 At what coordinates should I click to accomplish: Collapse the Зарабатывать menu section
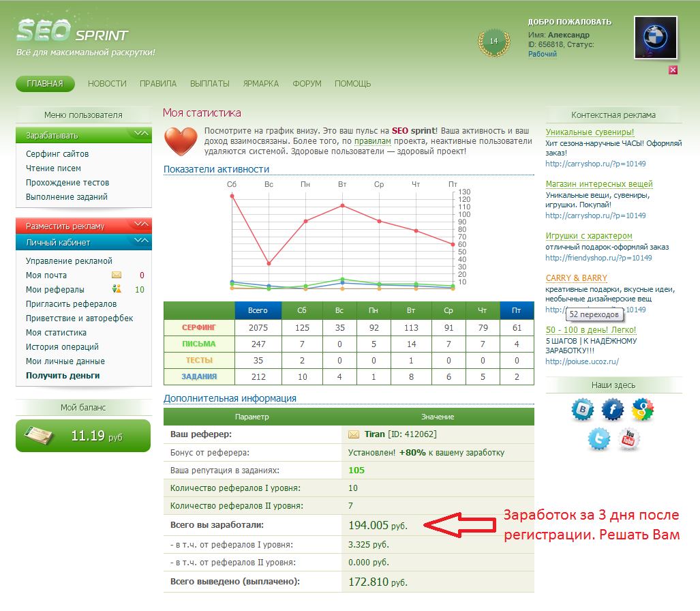coord(84,135)
